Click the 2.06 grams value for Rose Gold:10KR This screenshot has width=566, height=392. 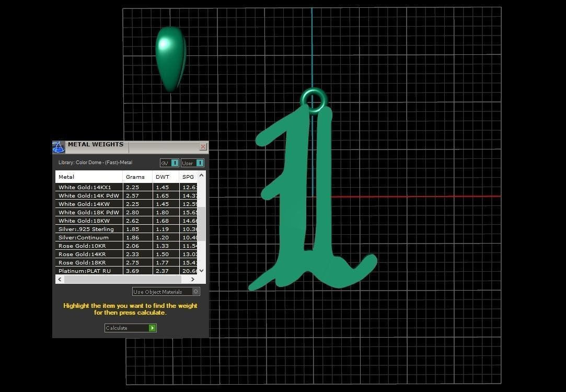point(132,246)
